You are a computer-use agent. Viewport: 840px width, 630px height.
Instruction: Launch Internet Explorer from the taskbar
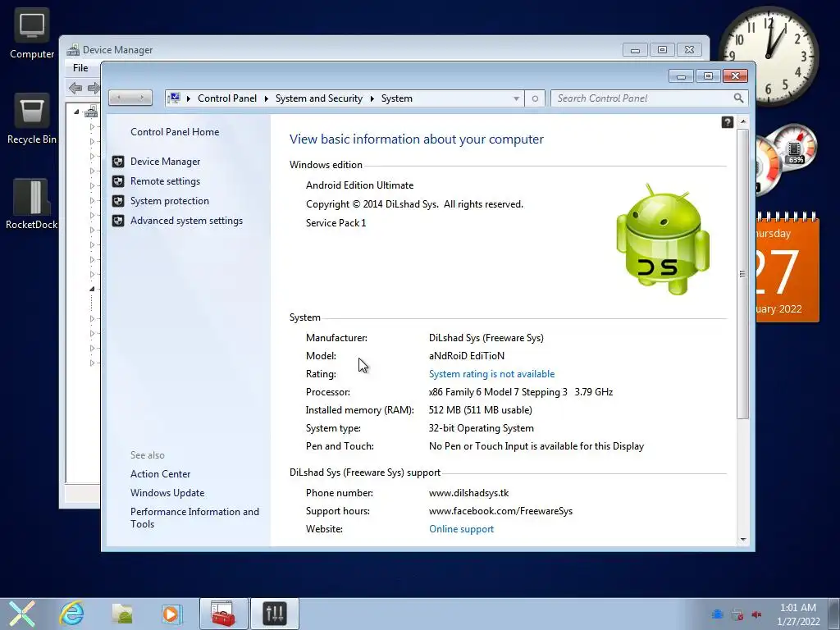71,614
